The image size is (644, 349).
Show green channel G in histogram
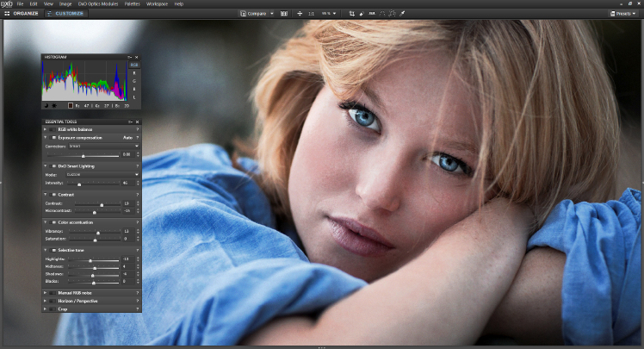pyautogui.click(x=134, y=81)
